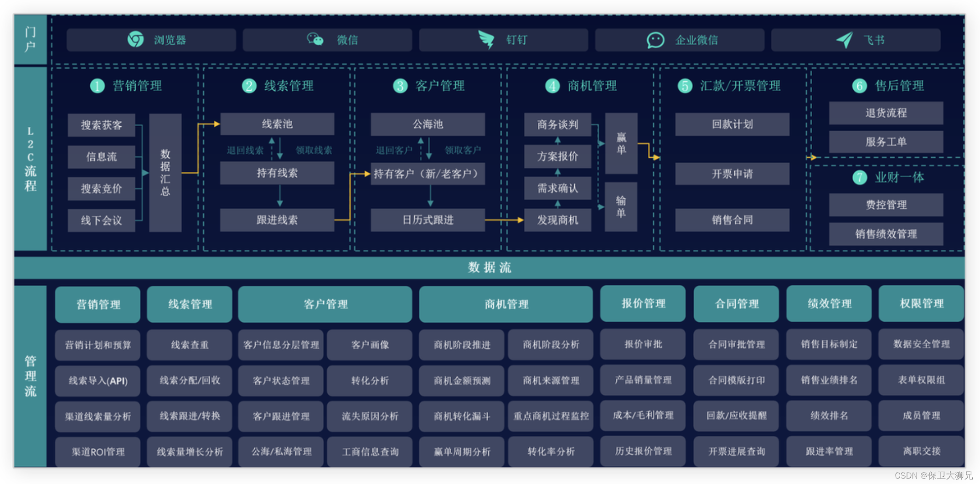Image resolution: width=980 pixels, height=484 pixels.
Task: Click the number 2 circle beside 线索管理
Action: click(x=249, y=86)
